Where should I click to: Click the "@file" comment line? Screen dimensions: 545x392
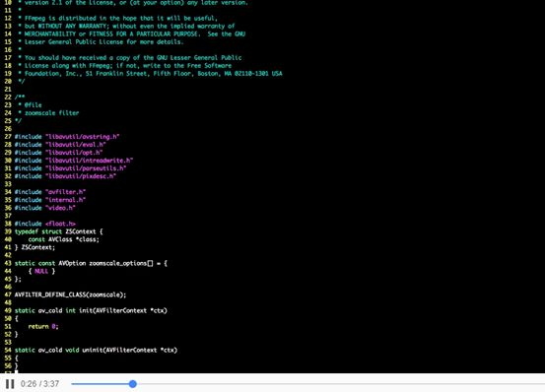[x=30, y=104]
